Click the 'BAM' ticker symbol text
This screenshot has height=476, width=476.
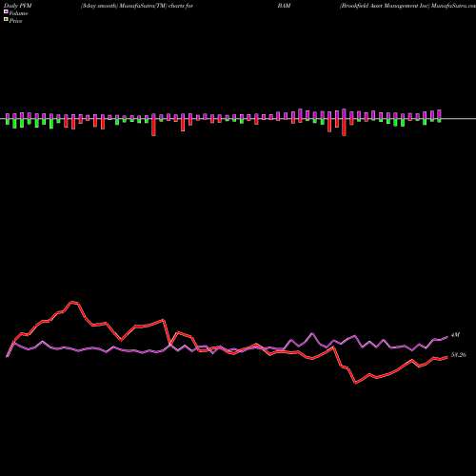click(x=284, y=6)
